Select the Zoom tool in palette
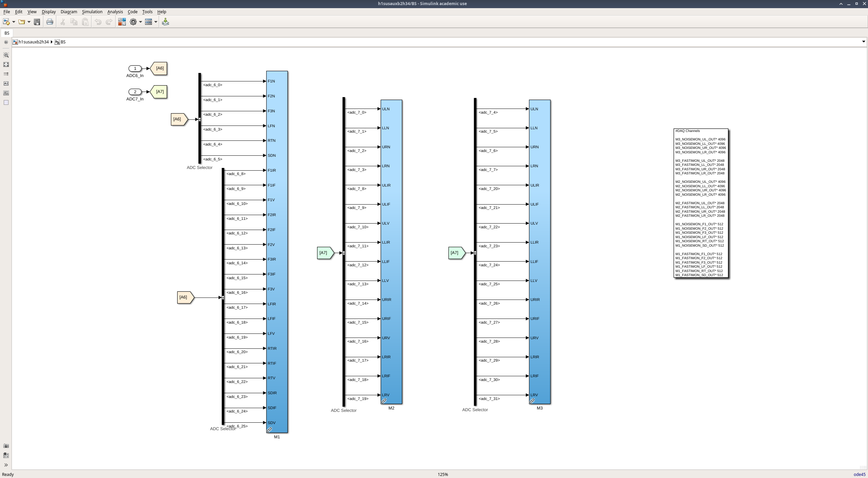 (6, 55)
